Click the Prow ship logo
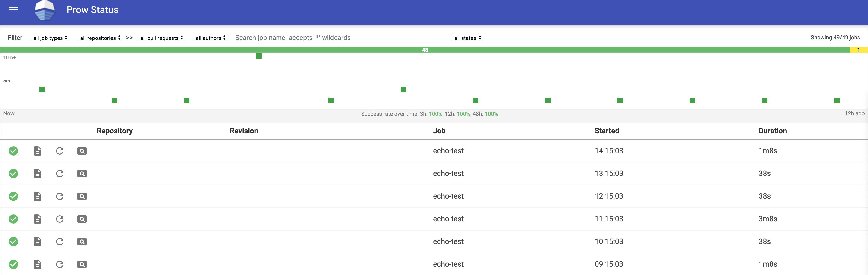 pyautogui.click(x=44, y=10)
